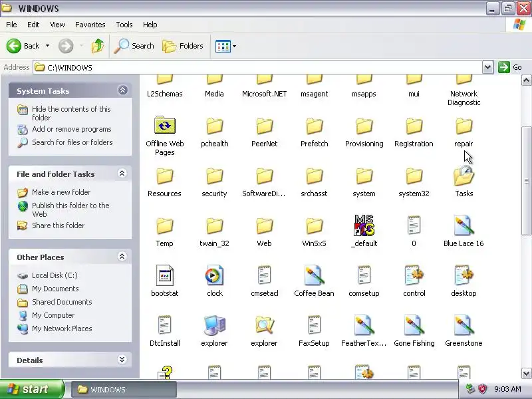This screenshot has width=532, height=399.
Task: Open the Edit menu
Action: [x=33, y=25]
